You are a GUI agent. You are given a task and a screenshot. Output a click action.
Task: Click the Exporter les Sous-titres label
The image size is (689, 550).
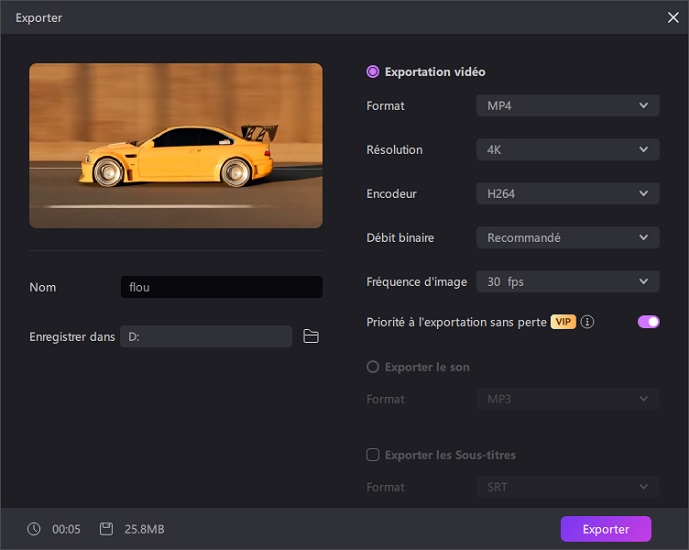click(450, 455)
